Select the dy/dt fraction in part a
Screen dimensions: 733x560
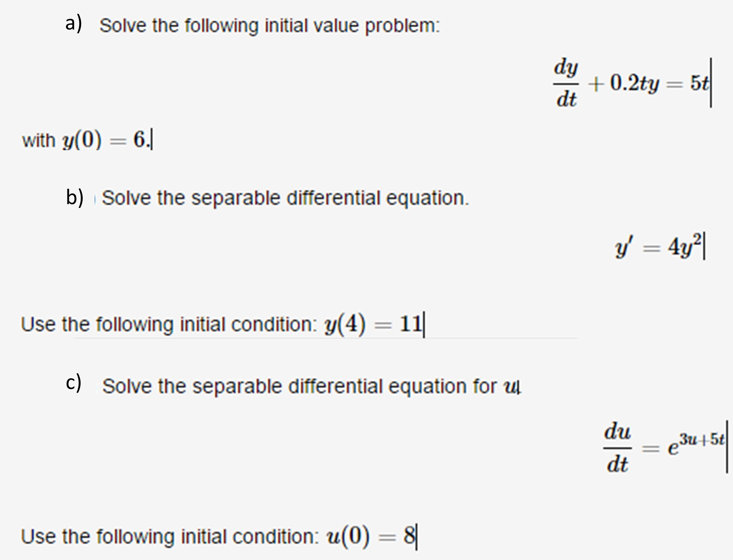click(566, 83)
